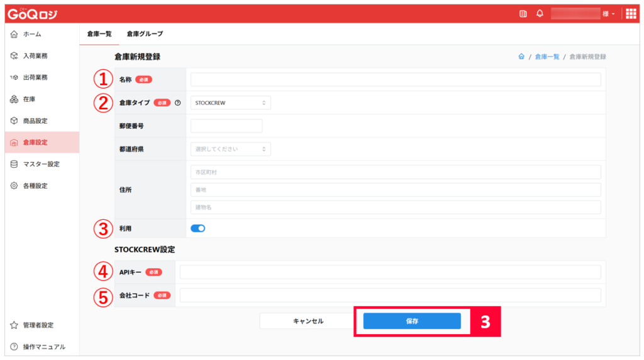644x360 pixels.
Task: Click 倉庫一覧 breadcrumb link
Action: 547,57
